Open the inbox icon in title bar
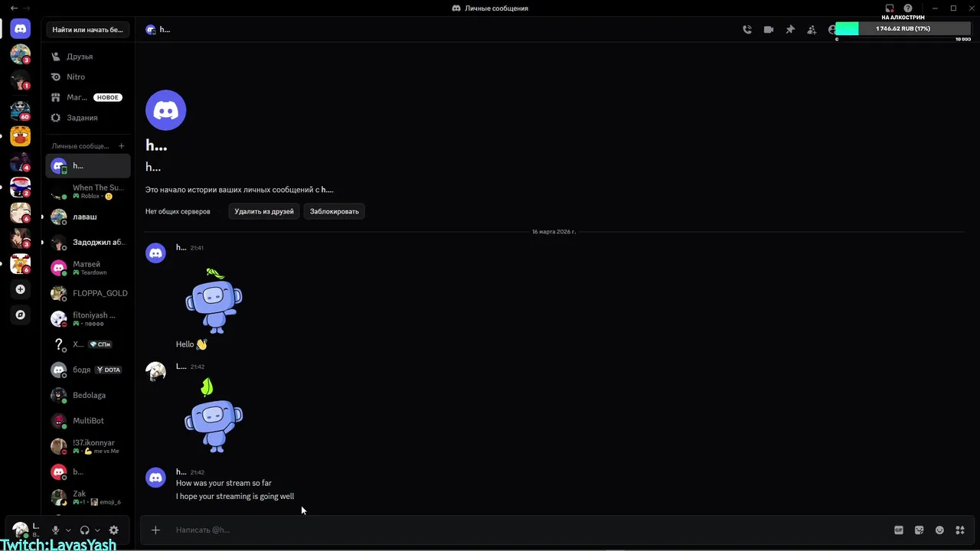 pyautogui.click(x=890, y=8)
